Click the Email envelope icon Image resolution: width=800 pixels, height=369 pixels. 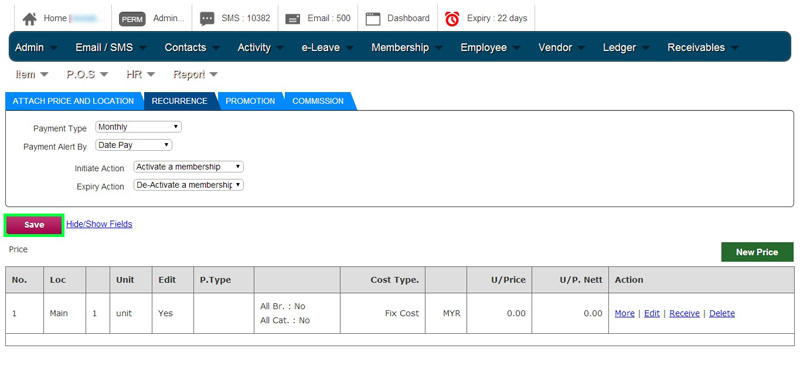[292, 19]
